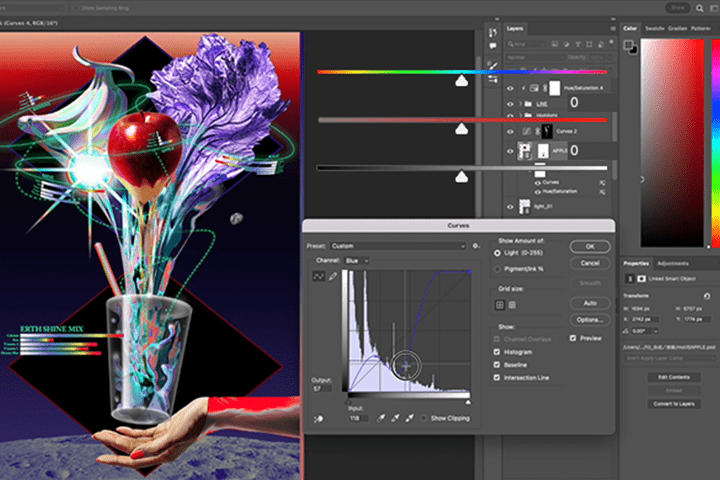
Task: Expand the LINE layer group
Action: coord(521,104)
